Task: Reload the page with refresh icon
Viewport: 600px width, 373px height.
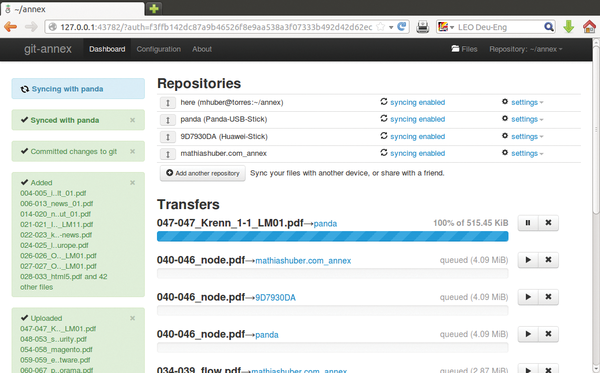Action: click(402, 27)
